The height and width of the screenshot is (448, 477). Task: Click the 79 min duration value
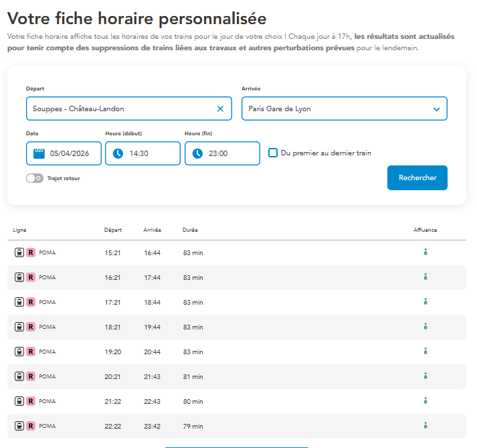(193, 426)
